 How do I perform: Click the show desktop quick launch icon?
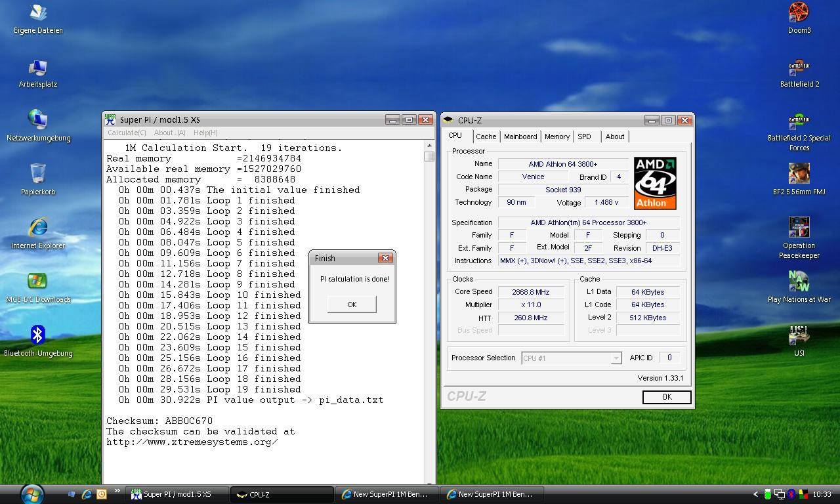(x=72, y=494)
